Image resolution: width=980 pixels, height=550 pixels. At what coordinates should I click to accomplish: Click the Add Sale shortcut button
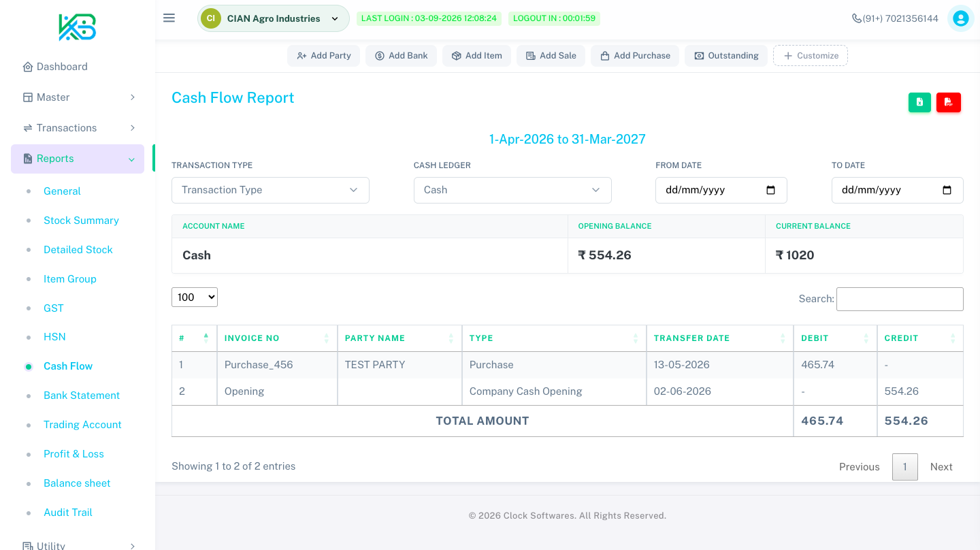pos(551,56)
